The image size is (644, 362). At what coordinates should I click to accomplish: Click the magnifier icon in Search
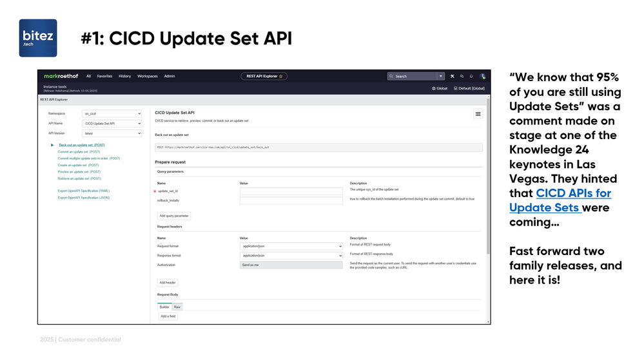click(391, 77)
